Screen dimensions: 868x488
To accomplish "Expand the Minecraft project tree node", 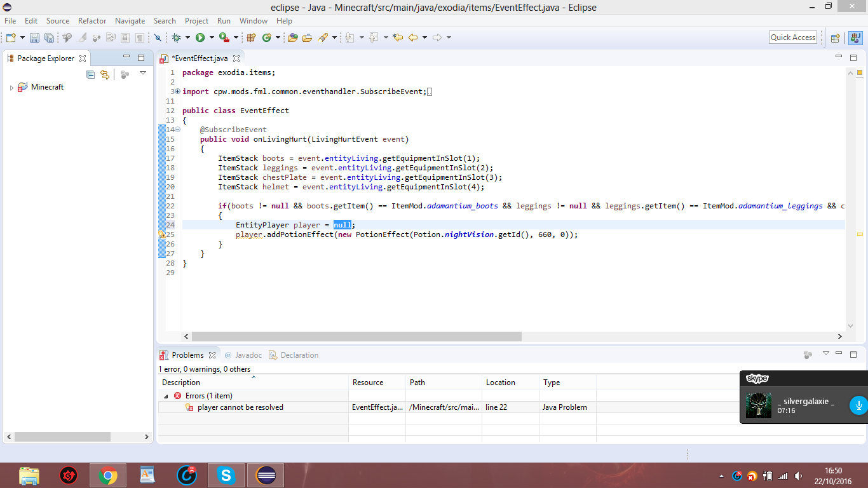I will (11, 88).
